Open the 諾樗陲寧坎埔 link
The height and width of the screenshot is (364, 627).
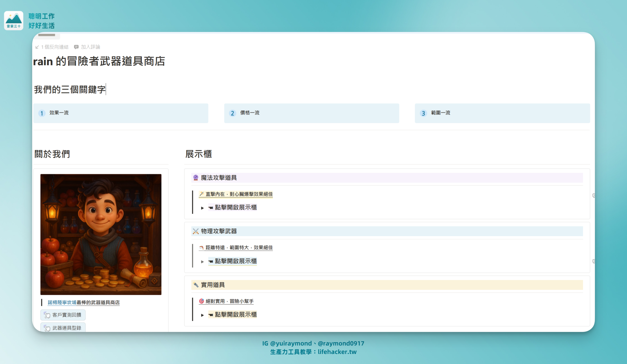[62, 302]
